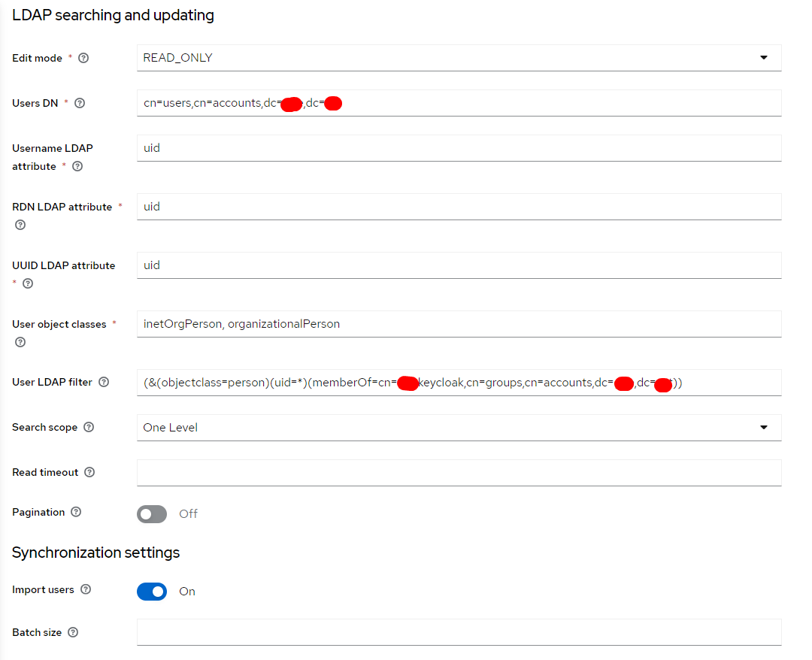Image resolution: width=812 pixels, height=660 pixels.
Task: Open Read timeout help icon
Action: click(89, 472)
